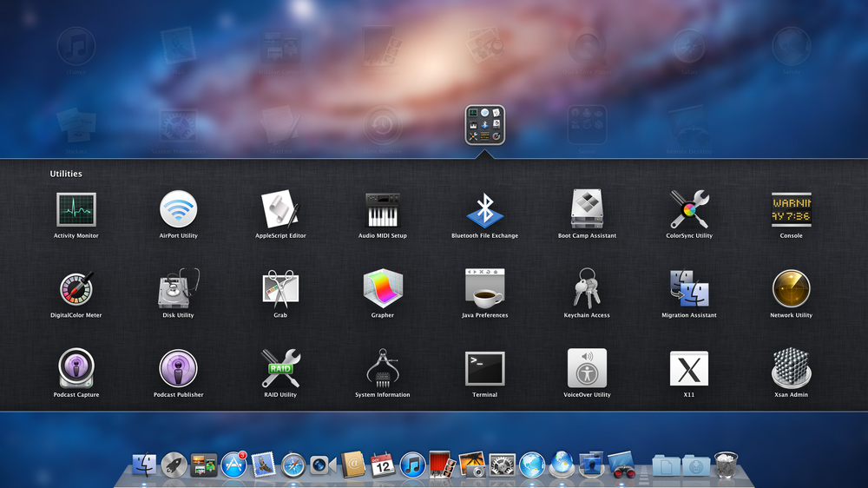Image resolution: width=868 pixels, height=488 pixels.
Task: Open iPhoto from the Dock
Action: click(472, 465)
